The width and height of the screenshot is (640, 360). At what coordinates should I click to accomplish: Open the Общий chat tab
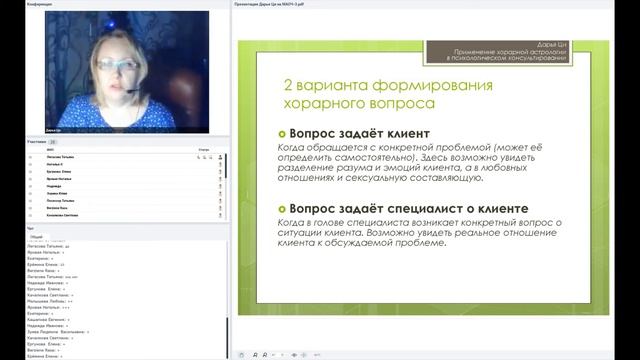pyautogui.click(x=36, y=237)
